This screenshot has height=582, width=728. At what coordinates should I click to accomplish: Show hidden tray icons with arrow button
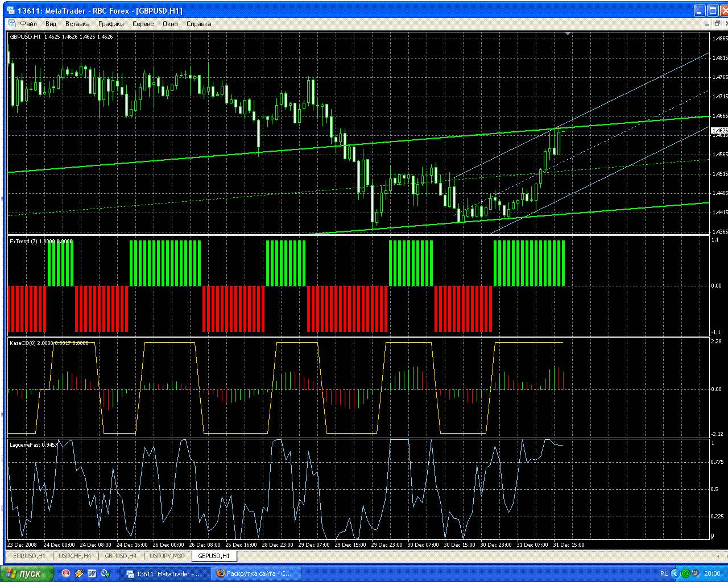pos(675,573)
